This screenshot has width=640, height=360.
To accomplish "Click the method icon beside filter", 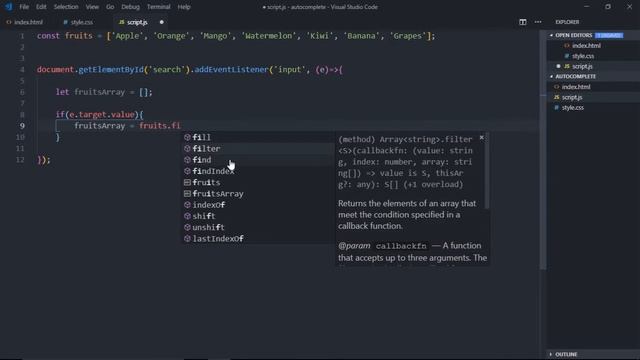I will point(187,149).
